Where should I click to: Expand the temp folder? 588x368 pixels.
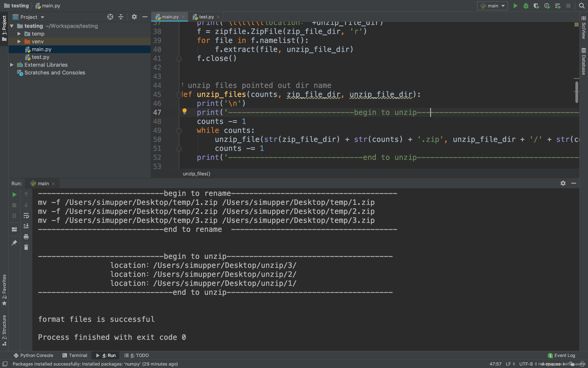pyautogui.click(x=19, y=34)
